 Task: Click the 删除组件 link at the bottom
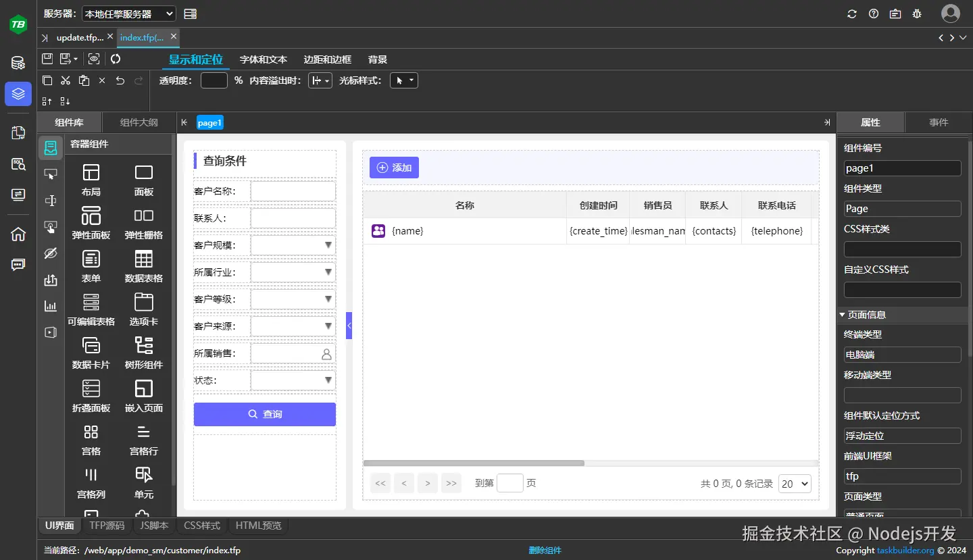[x=545, y=550]
